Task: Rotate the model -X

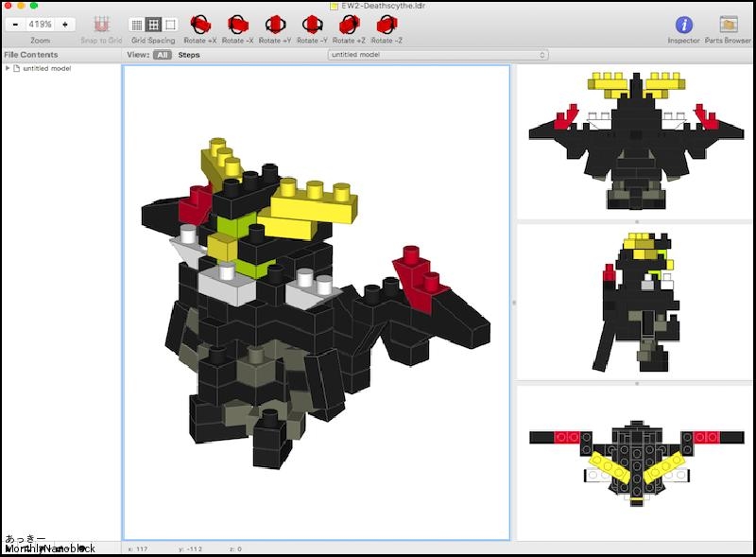Action: pos(238,25)
